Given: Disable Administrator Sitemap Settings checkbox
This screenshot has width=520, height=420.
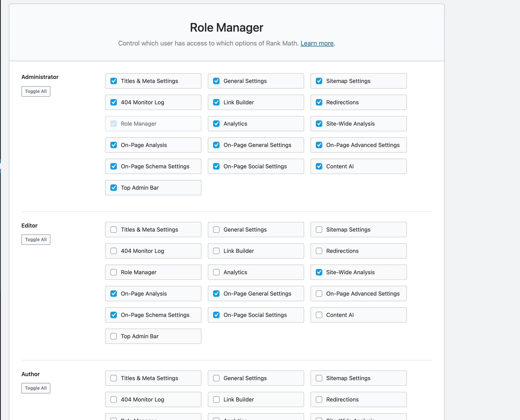Looking at the screenshot, I should [x=319, y=81].
